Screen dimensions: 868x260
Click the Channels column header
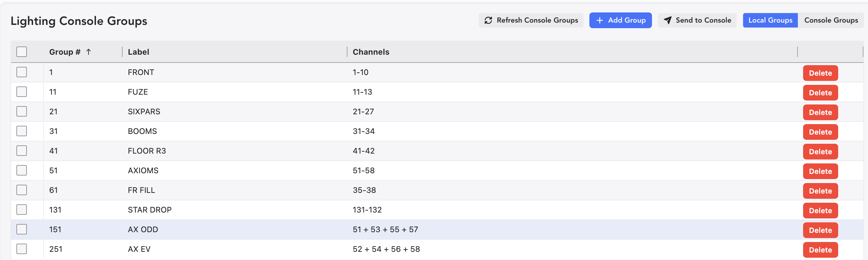click(371, 52)
